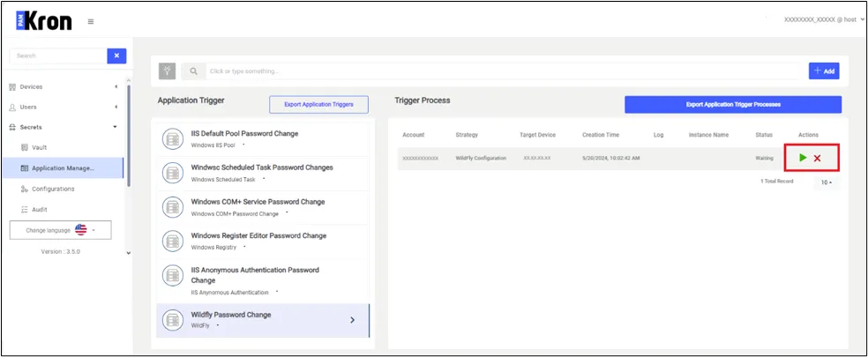Open the Devices menu
The image size is (868, 357).
(x=64, y=87)
